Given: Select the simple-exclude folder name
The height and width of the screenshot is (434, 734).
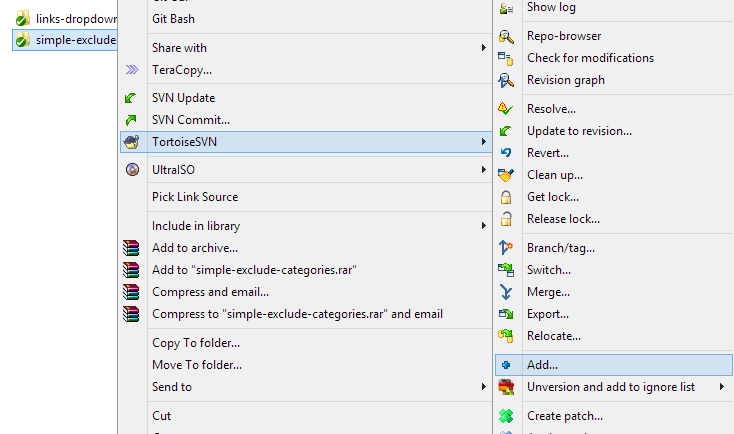Looking at the screenshot, I should (x=76, y=40).
